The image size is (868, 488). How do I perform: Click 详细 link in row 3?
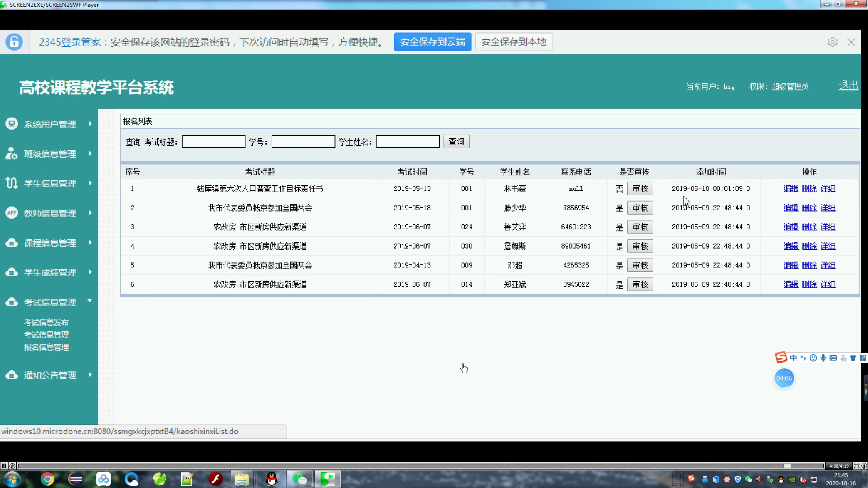(828, 227)
